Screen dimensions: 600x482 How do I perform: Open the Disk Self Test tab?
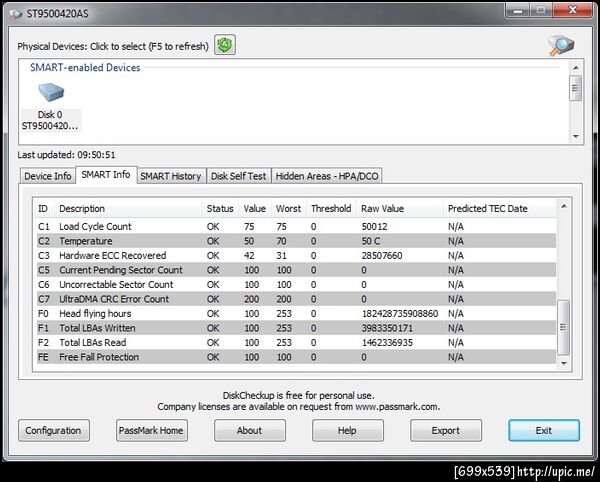[238, 176]
